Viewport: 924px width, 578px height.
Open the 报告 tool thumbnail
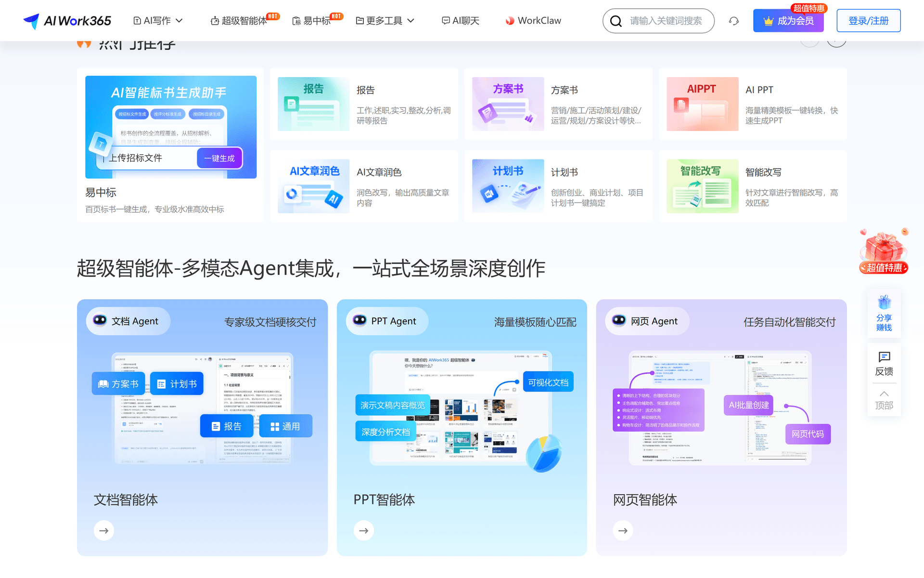313,104
